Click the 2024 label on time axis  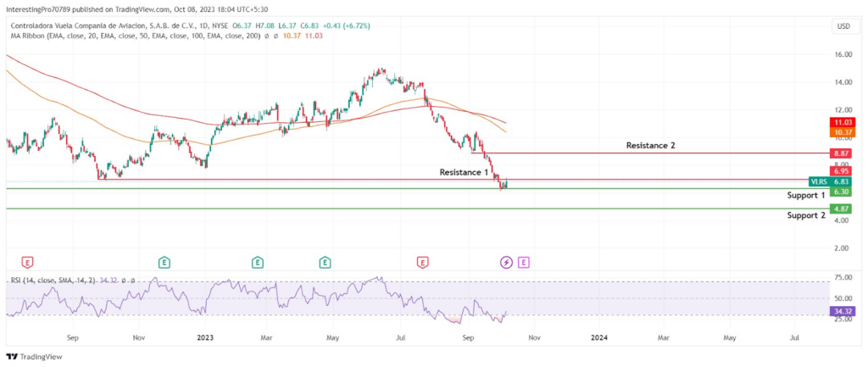[599, 336]
